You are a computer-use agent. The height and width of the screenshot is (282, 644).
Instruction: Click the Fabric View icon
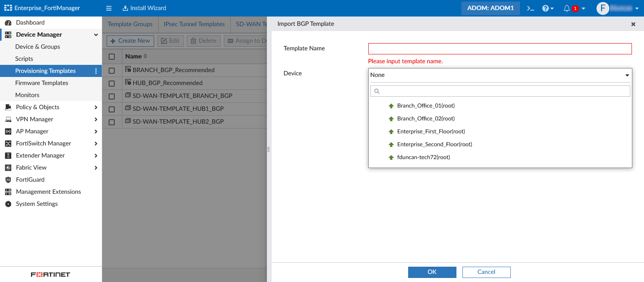[8, 168]
